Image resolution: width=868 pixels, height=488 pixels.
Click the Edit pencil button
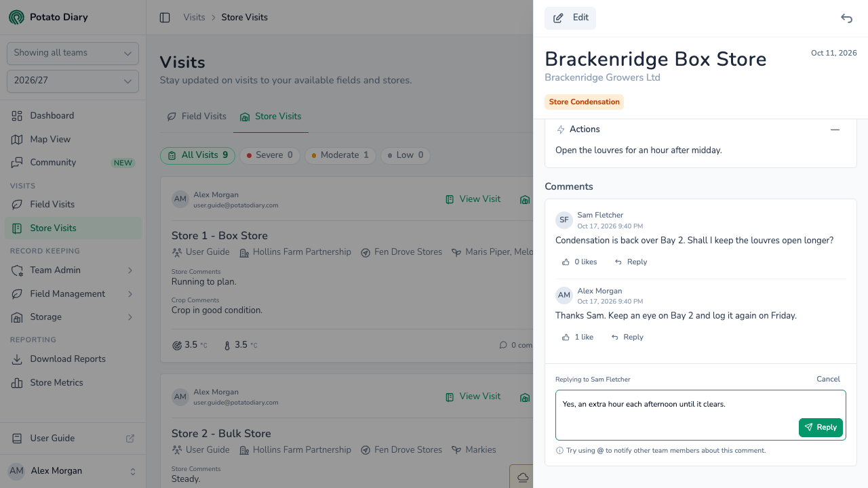570,18
